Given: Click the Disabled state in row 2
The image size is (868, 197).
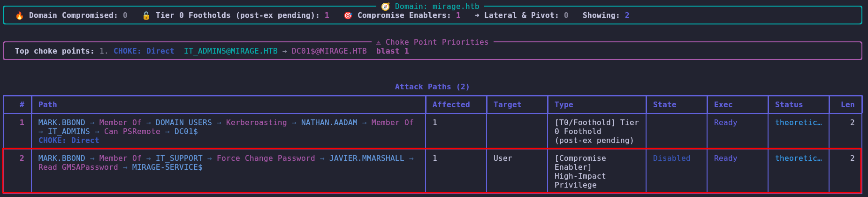Looking at the screenshot, I should [x=671, y=158].
